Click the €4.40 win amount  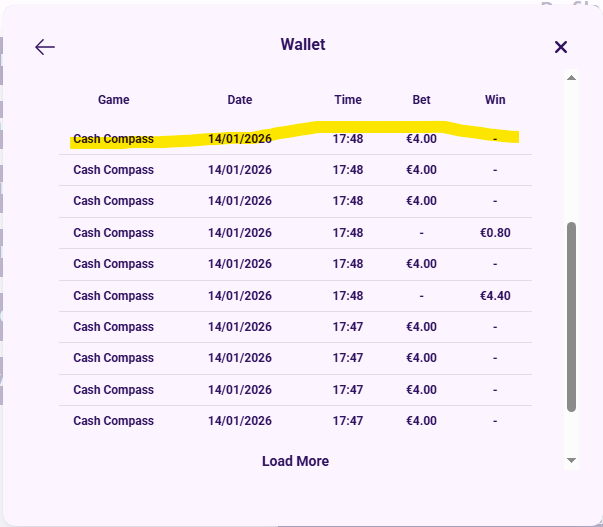(x=495, y=296)
